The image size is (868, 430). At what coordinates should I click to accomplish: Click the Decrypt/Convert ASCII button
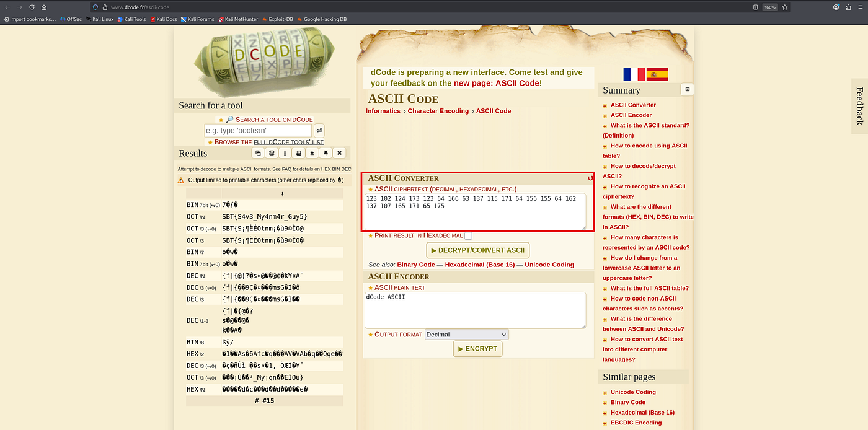(477, 250)
